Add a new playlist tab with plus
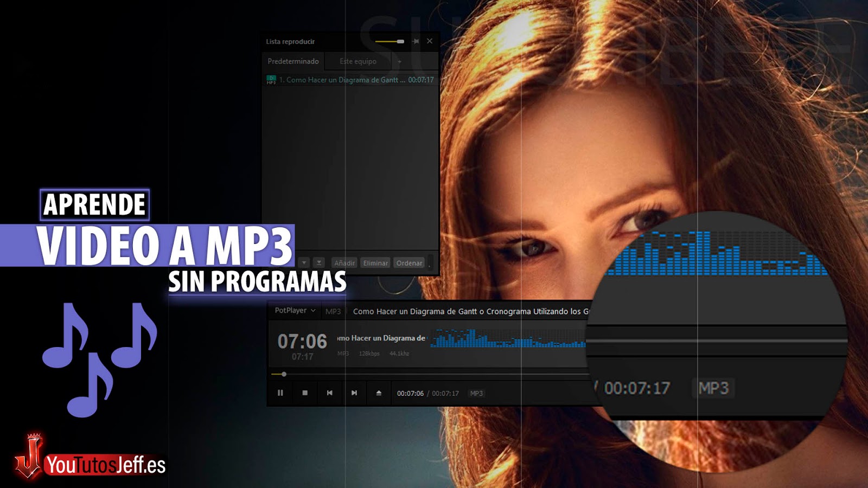Image resolution: width=868 pixels, height=488 pixels. tap(400, 61)
